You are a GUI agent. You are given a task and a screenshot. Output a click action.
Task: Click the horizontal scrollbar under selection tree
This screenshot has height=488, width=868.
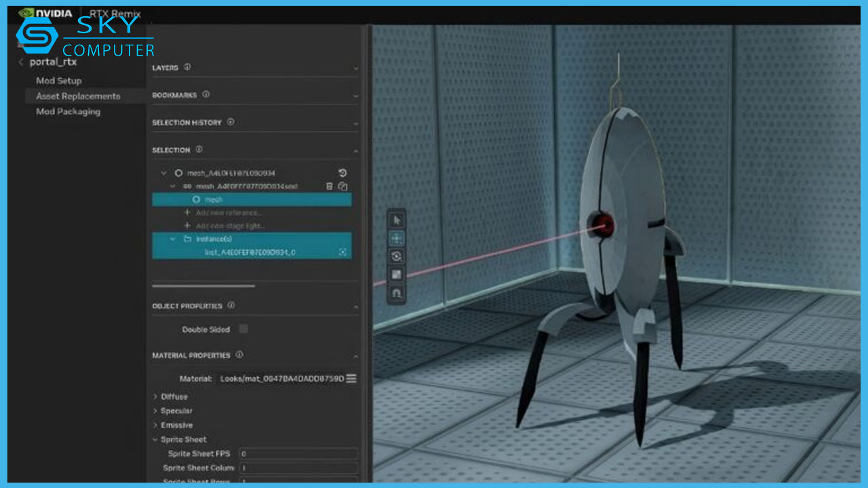203,285
